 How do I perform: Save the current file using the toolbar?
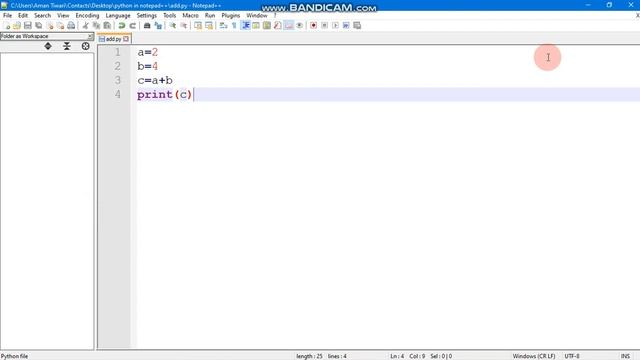(27, 25)
